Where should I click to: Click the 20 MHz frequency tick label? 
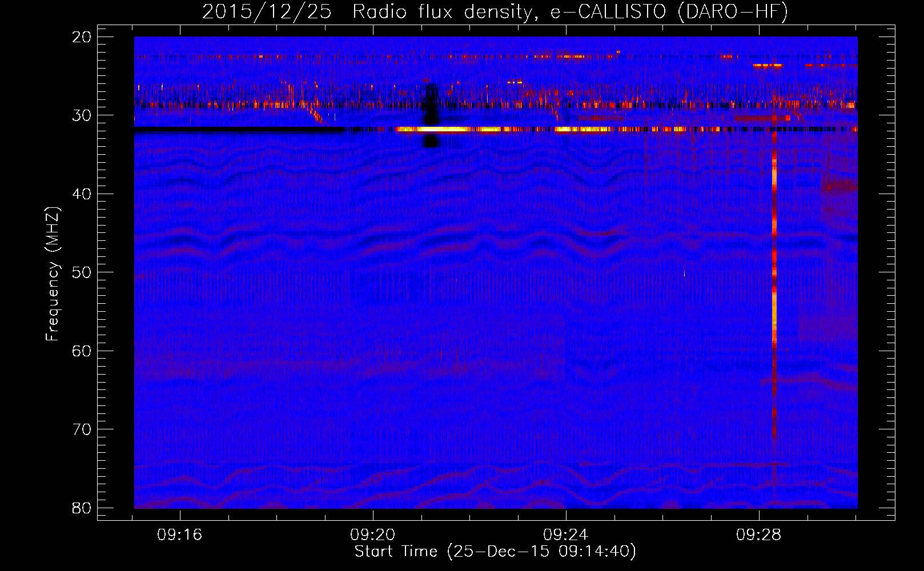coord(82,37)
